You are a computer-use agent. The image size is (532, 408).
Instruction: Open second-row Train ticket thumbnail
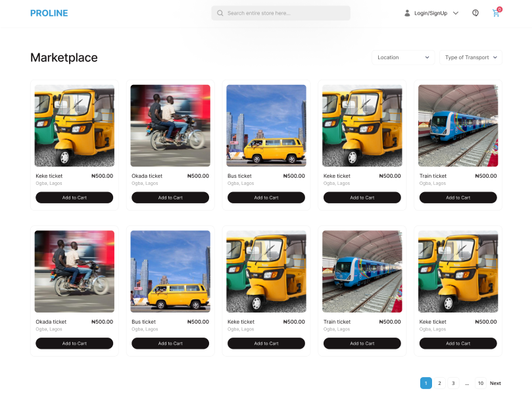pos(362,271)
